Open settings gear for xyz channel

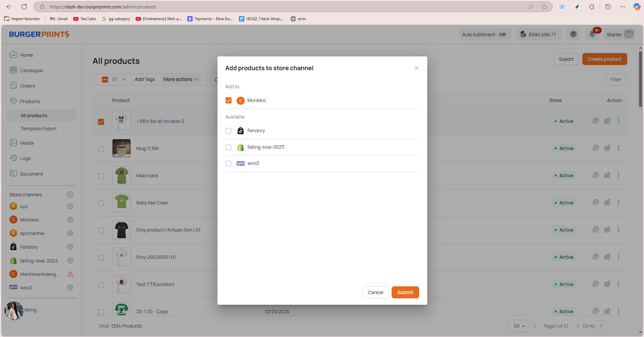pyautogui.click(x=70, y=206)
